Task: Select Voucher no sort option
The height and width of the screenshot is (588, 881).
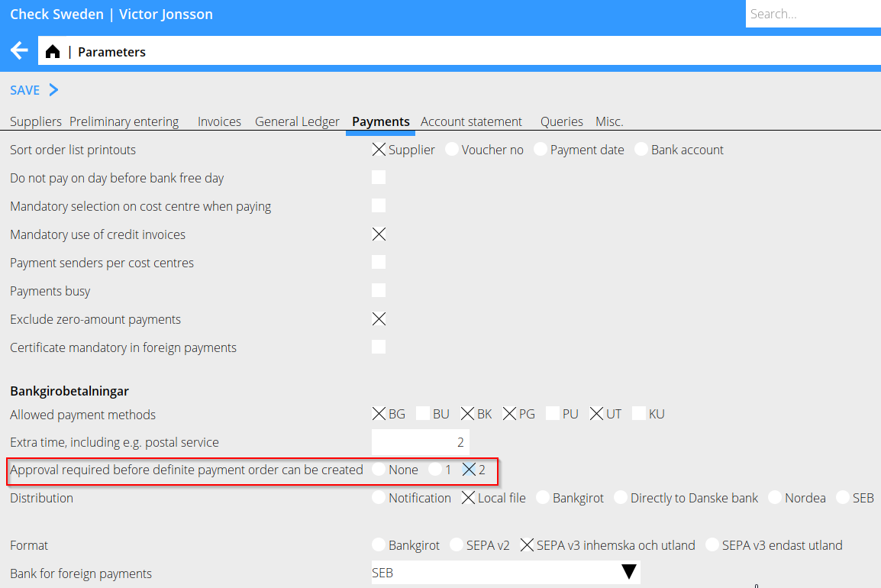Action: tap(452, 150)
